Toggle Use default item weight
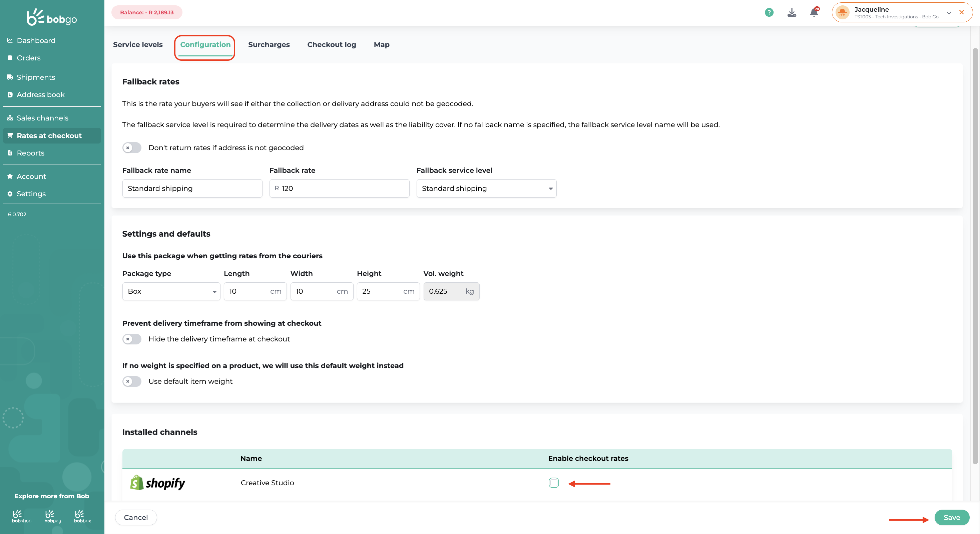 (x=132, y=381)
